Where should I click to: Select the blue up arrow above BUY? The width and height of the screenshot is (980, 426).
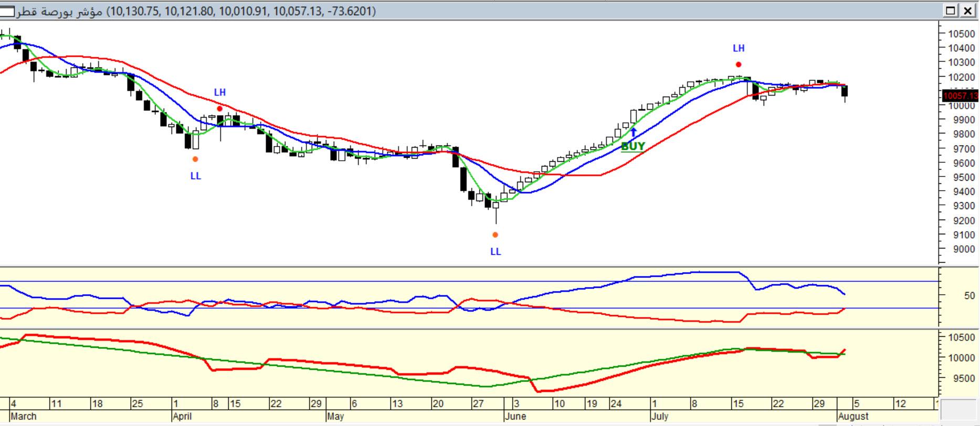click(x=633, y=132)
